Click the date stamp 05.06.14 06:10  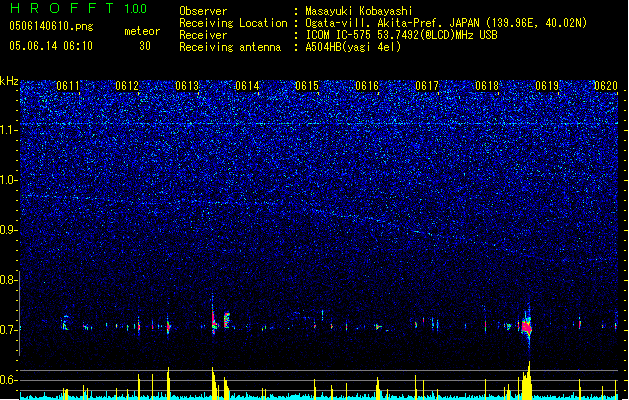[x=51, y=46]
